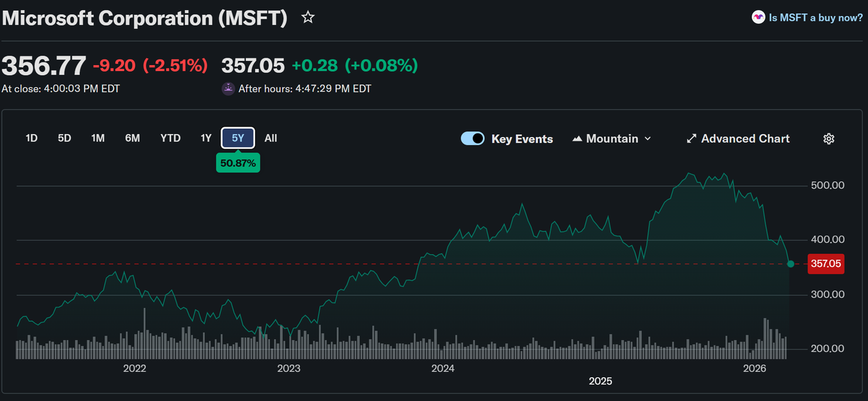Click the after-hours +0.28 (+0.08%) change
Screen dimensions: 868x401
click(x=355, y=66)
